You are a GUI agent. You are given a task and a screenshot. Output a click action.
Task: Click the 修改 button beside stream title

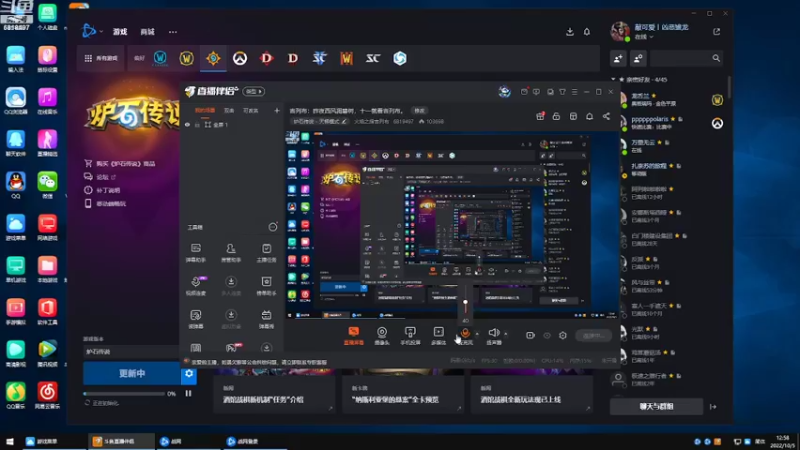419,111
